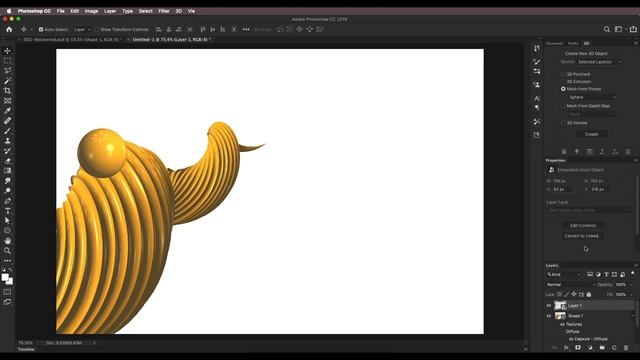This screenshot has width=640, height=360.
Task: Select the Move tool in toolbar
Action: (7, 51)
